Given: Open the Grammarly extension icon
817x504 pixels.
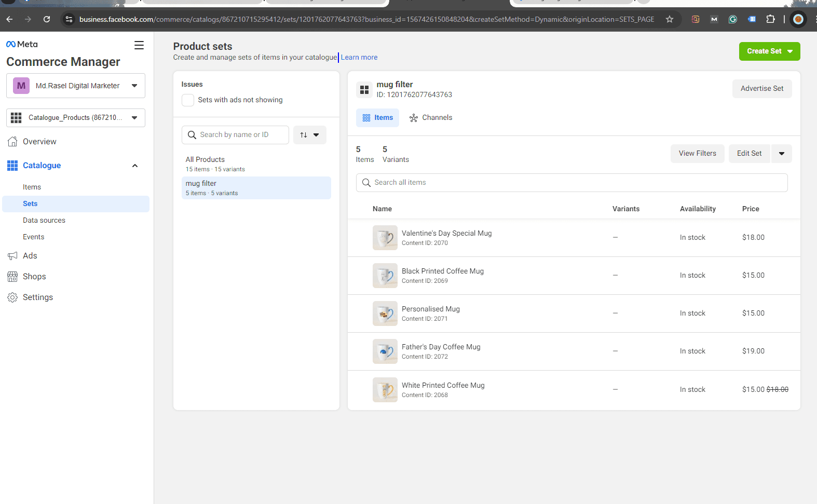Looking at the screenshot, I should tap(733, 19).
